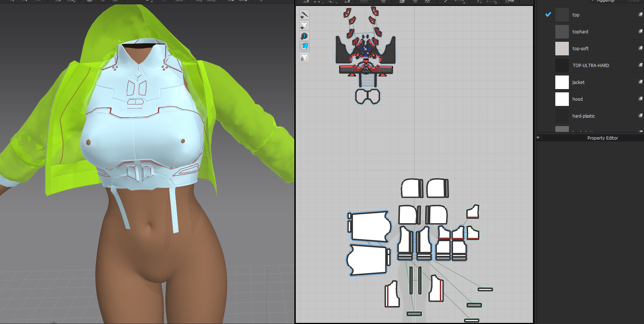This screenshot has height=324, width=644.
Task: Toggle sewing line visibility in the 2D window
Action: click(304, 15)
